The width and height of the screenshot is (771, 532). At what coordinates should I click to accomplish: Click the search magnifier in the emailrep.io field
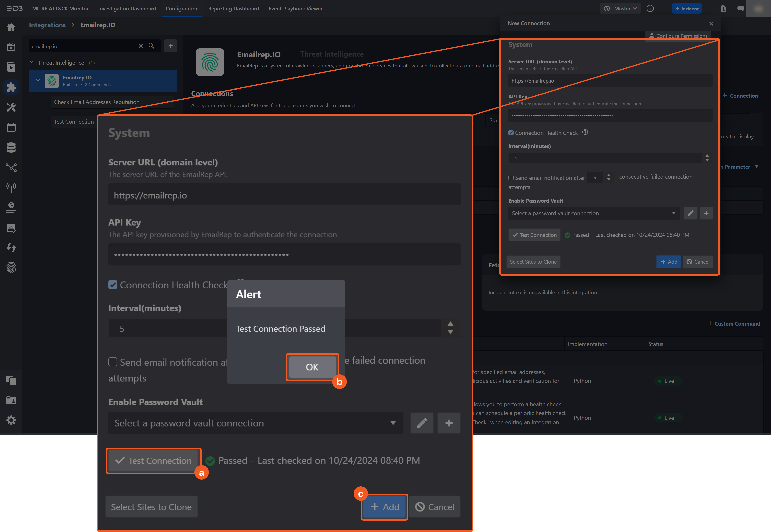(152, 46)
